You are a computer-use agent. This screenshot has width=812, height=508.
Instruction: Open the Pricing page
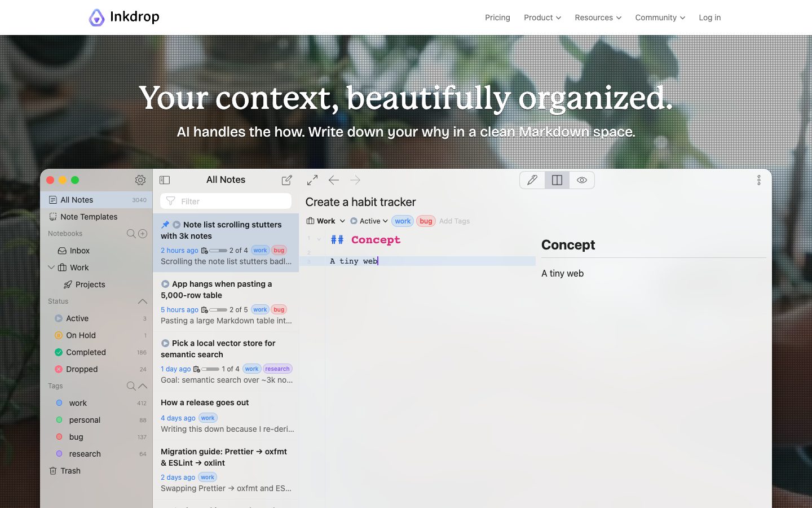coord(497,17)
